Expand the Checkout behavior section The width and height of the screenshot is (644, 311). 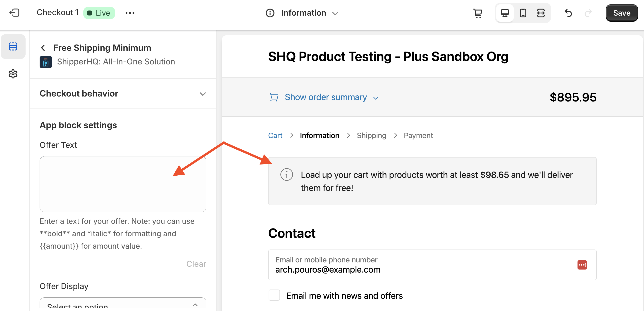click(203, 94)
